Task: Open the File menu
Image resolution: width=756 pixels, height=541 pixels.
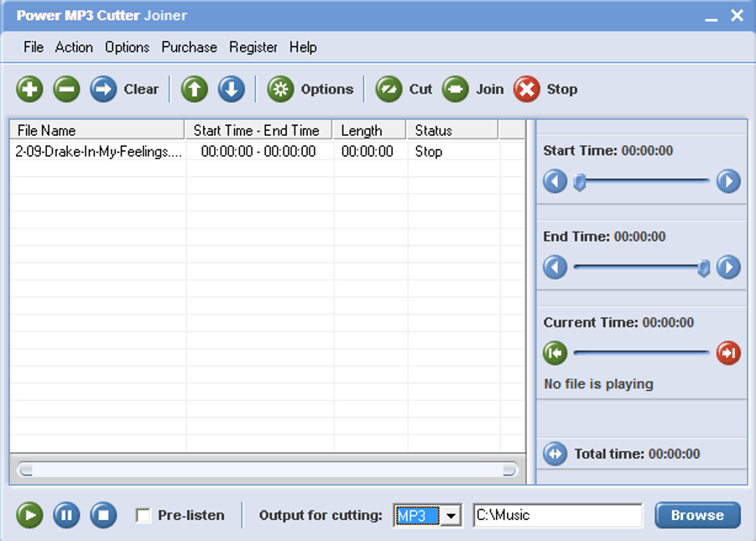Action: pyautogui.click(x=34, y=47)
